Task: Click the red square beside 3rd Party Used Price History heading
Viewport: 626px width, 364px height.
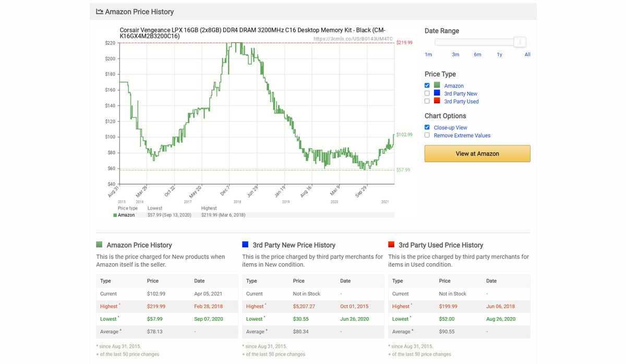Action: click(x=391, y=245)
